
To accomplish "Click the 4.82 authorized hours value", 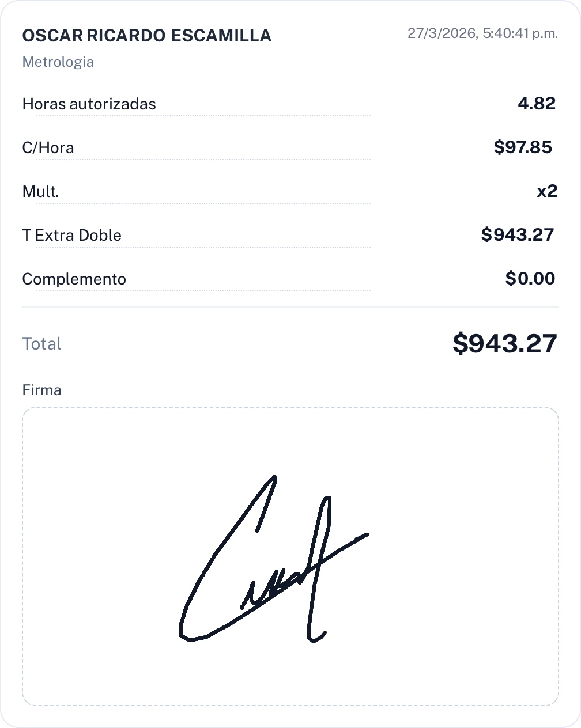I will click(537, 104).
